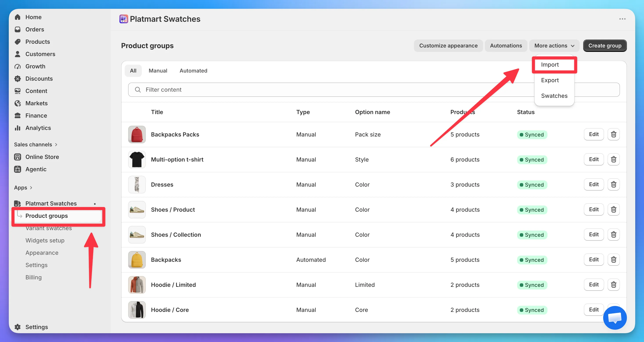Focus the Filter content search field
644x342 pixels.
(374, 90)
